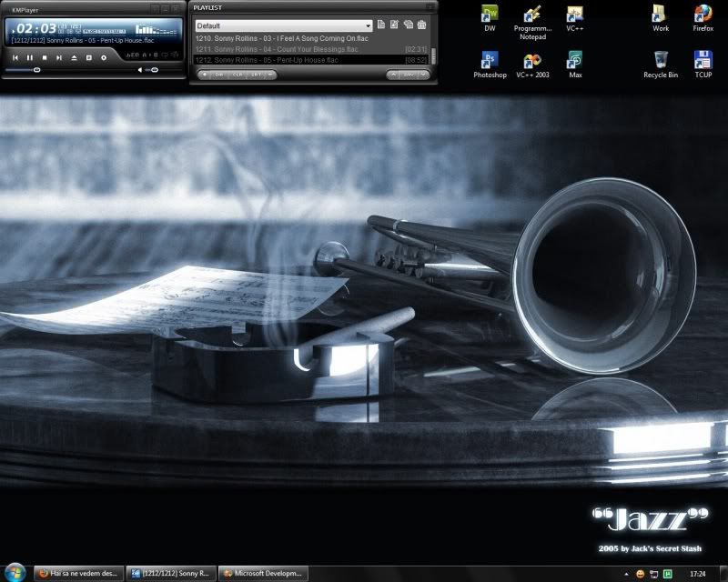Pause playback in KMPlayer

point(30,57)
